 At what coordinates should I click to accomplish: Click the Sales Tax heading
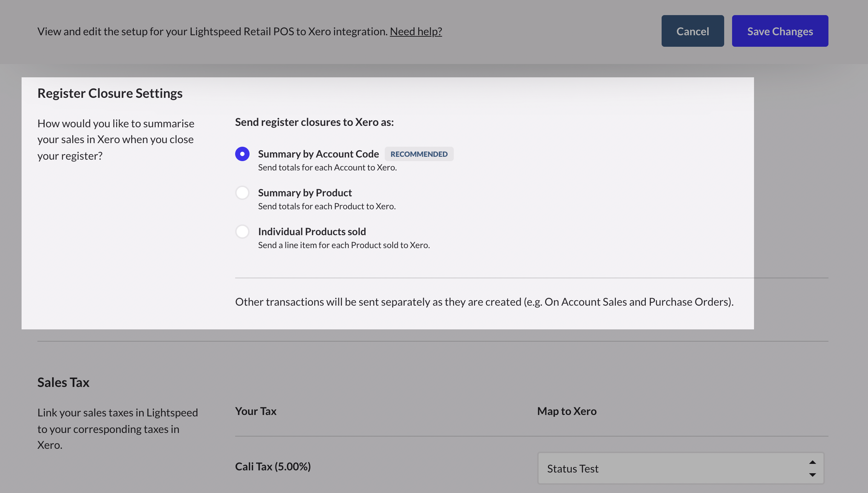click(63, 382)
